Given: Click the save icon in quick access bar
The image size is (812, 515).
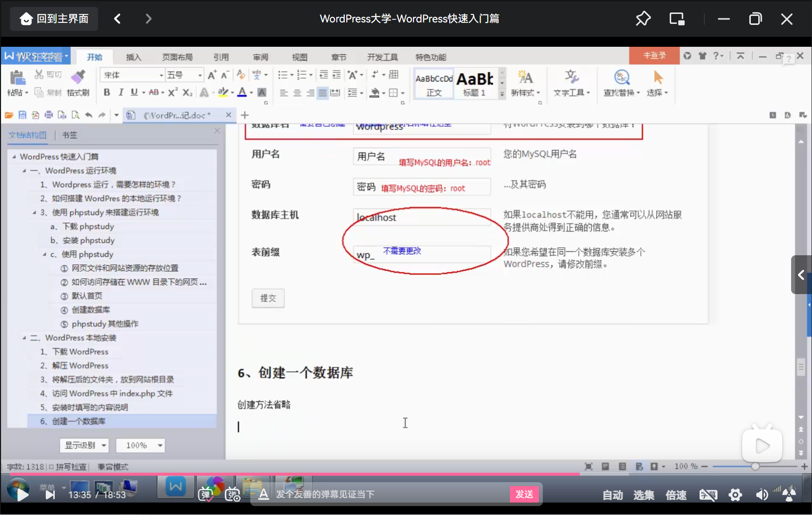Looking at the screenshot, I should click(22, 115).
